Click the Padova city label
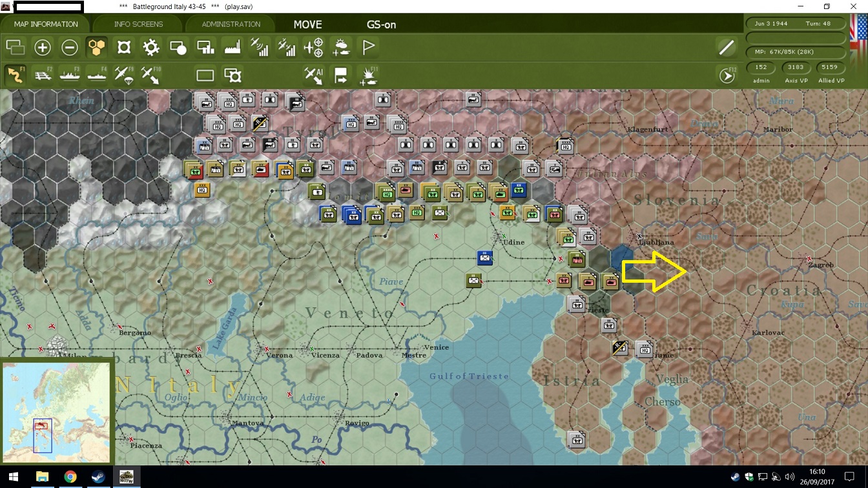This screenshot has height=488, width=868. 369,355
